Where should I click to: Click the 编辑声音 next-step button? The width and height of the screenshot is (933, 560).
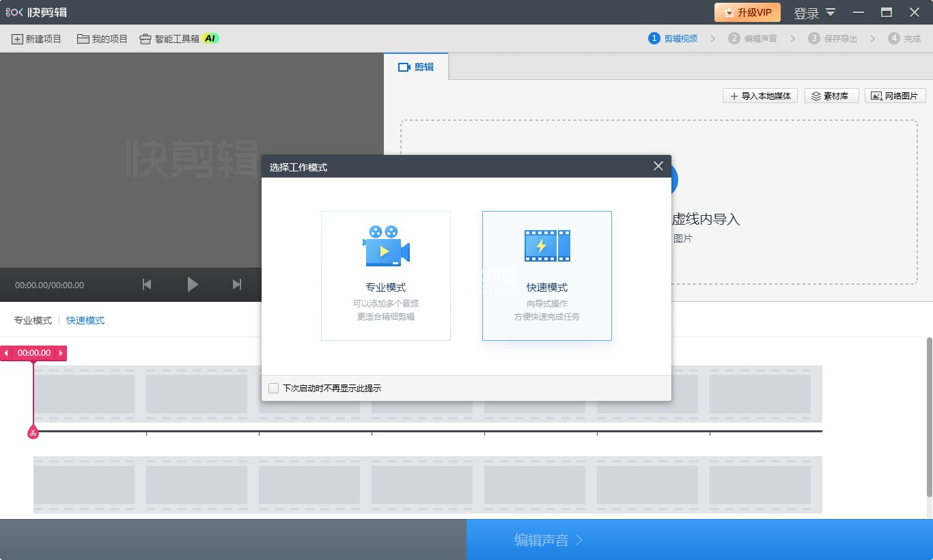pos(699,540)
